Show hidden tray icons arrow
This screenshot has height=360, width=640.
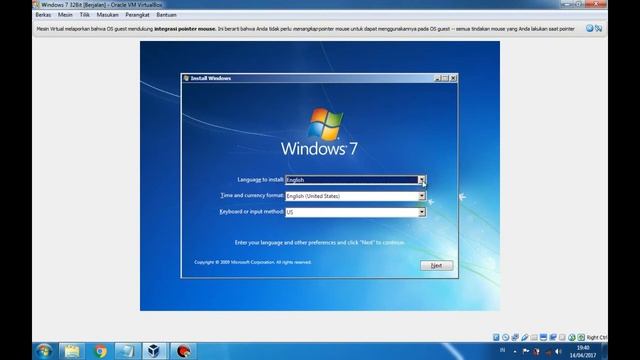515,351
